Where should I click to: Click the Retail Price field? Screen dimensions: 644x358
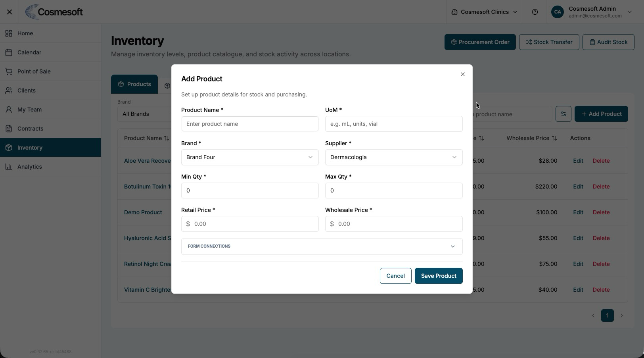point(250,224)
